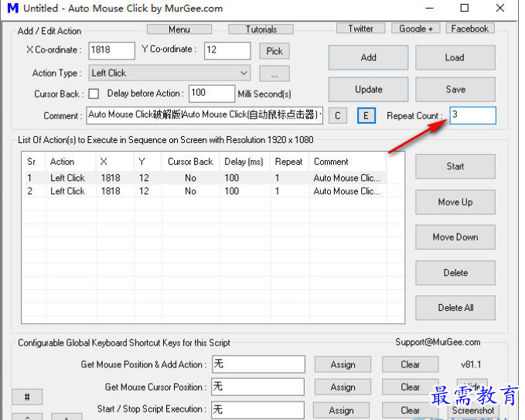The height and width of the screenshot is (420, 525).
Task: Click the No Cursor Back cell in row 2
Action: 190,191
